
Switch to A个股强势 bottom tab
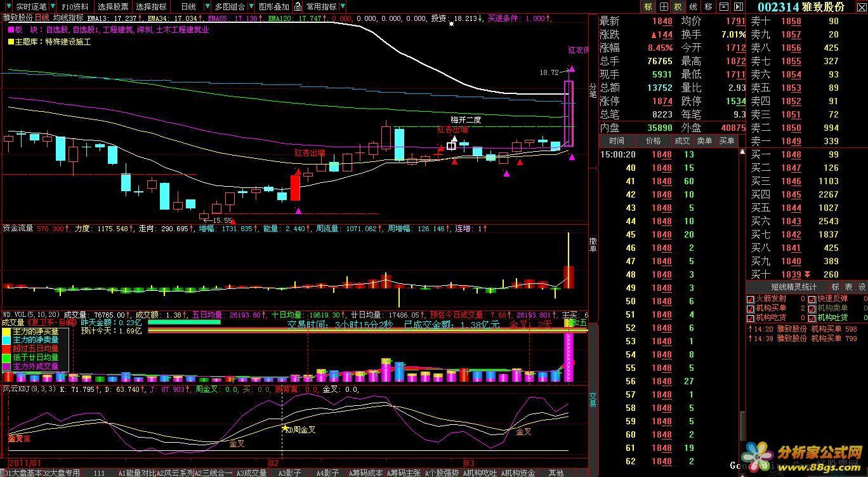coord(442,473)
